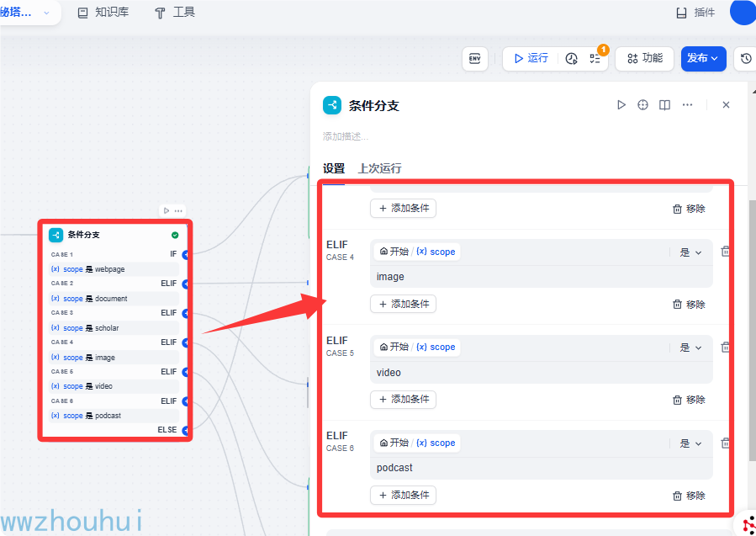Run the node via its small play icon

tap(167, 211)
